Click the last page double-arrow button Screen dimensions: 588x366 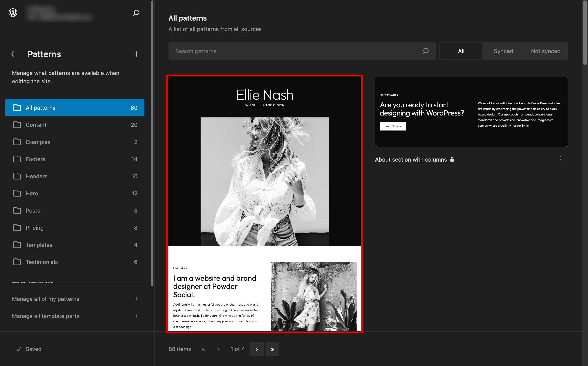[272, 349]
